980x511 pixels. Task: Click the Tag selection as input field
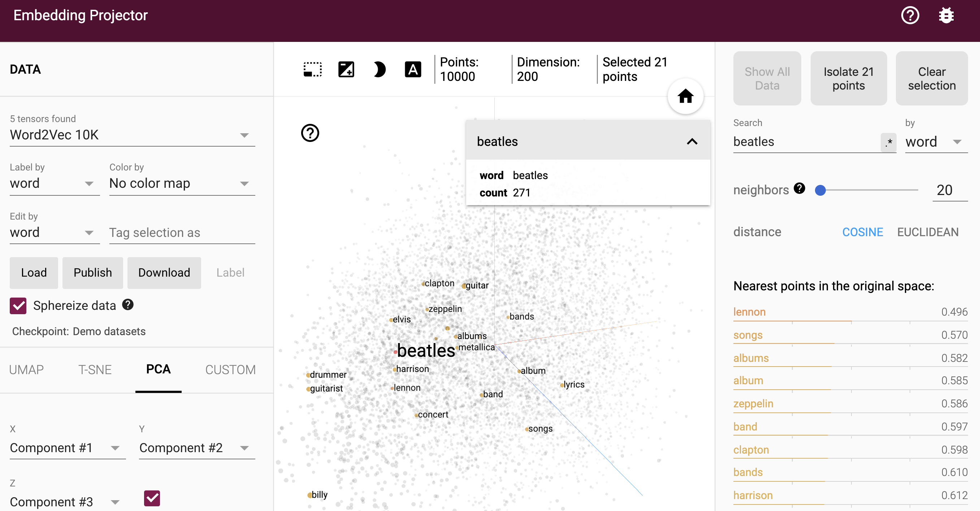(182, 233)
